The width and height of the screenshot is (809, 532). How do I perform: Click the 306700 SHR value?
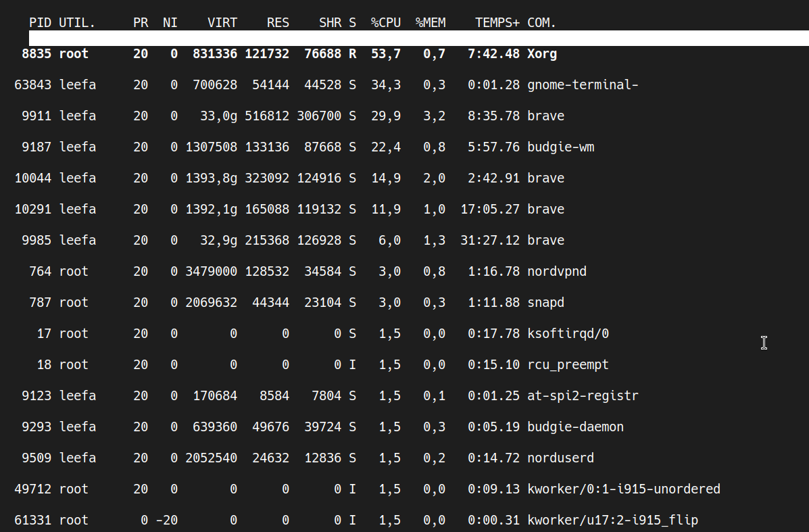pos(319,116)
